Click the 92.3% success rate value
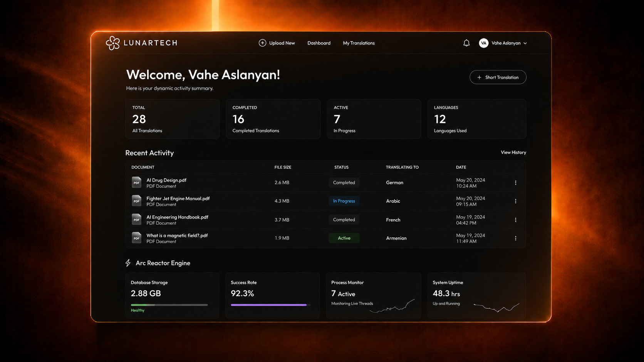The width and height of the screenshot is (644, 362). coord(242,294)
